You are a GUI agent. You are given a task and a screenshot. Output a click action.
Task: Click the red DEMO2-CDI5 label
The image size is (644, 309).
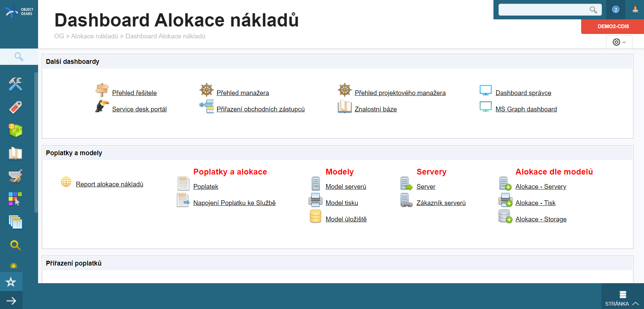[612, 26]
